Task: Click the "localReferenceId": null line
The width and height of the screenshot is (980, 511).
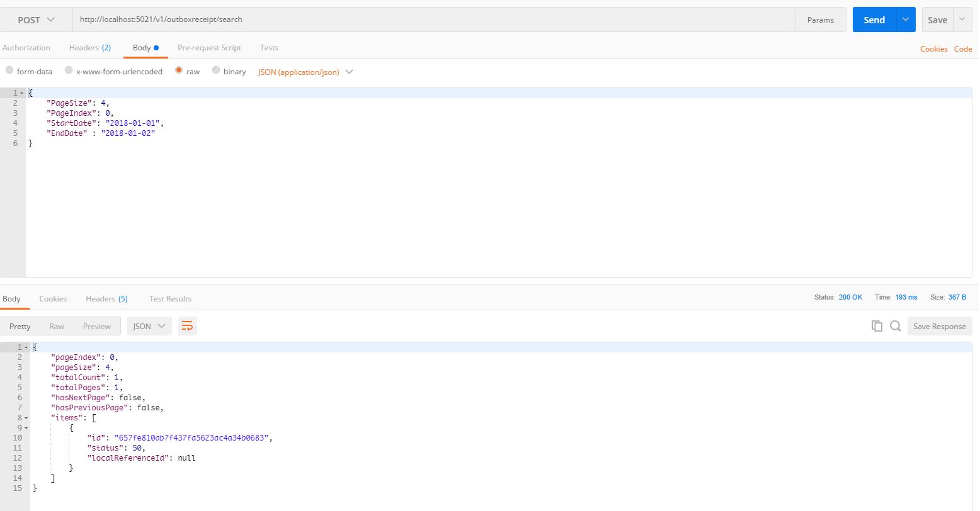Action: pyautogui.click(x=141, y=458)
